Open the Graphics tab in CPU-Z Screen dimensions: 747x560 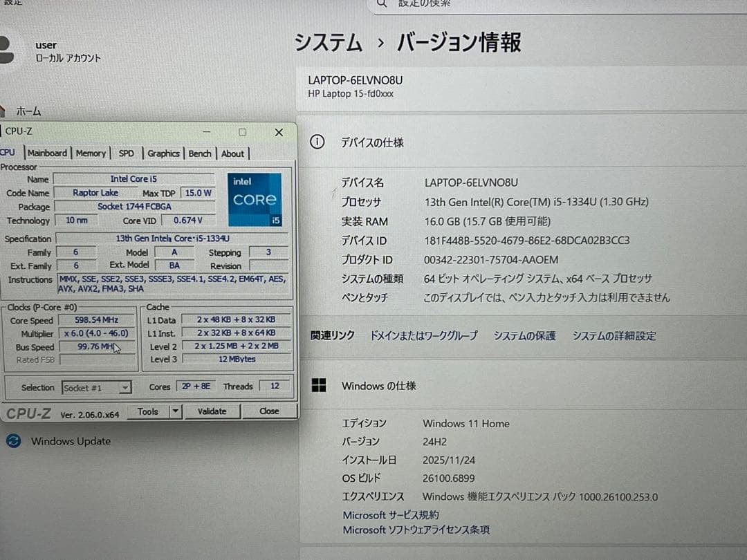click(x=163, y=153)
